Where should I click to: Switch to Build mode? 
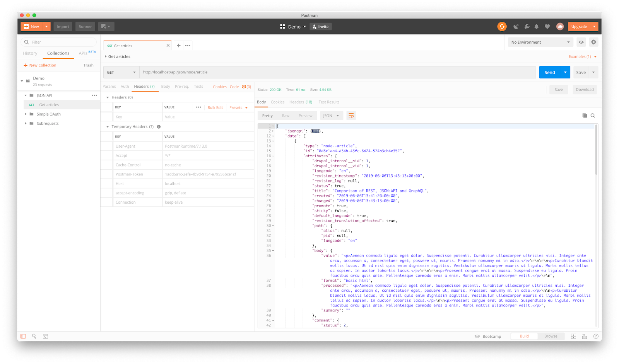click(524, 336)
